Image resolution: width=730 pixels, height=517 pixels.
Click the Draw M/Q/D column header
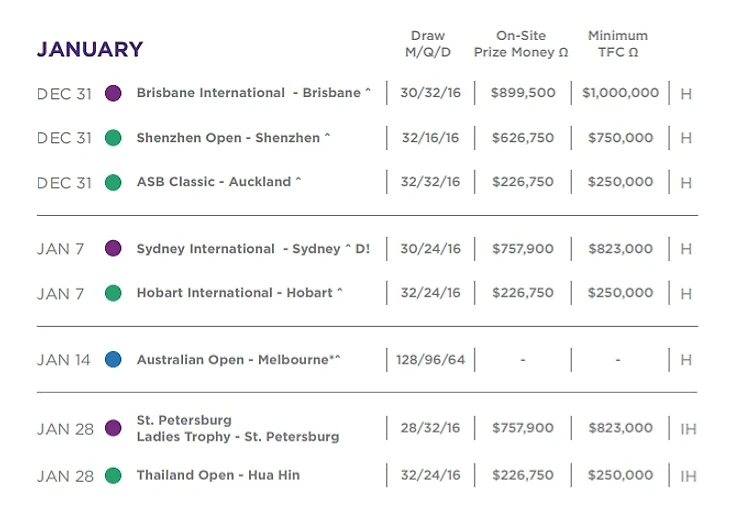tap(427, 43)
